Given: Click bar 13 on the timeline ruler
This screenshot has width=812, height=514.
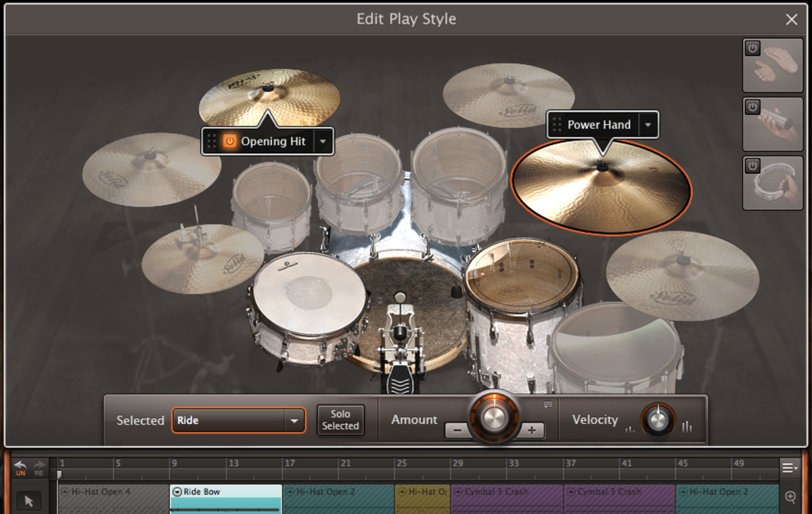Looking at the screenshot, I should tap(233, 464).
